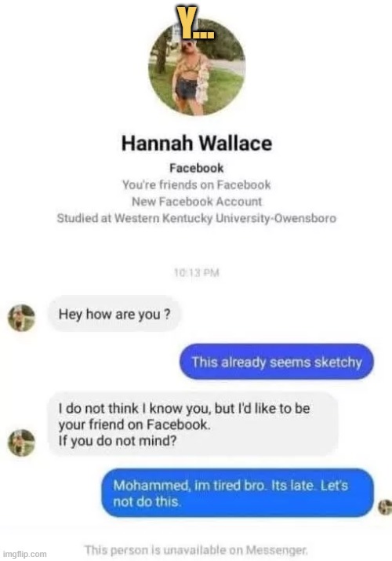
Task: Click the imgflip.com watermark
Action: [x=24, y=554]
